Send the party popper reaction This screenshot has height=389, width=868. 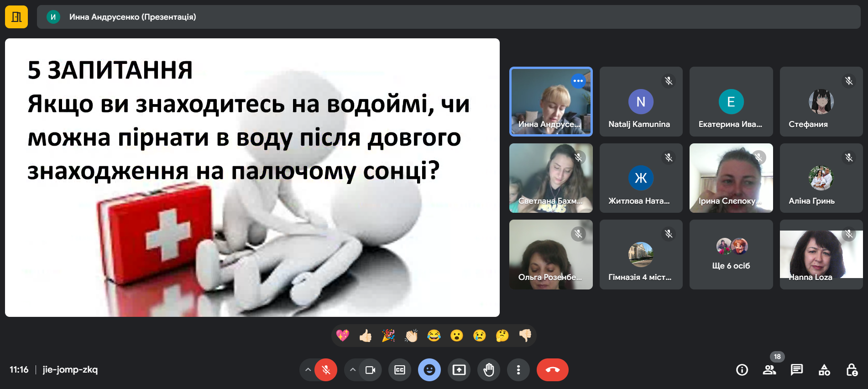point(388,336)
